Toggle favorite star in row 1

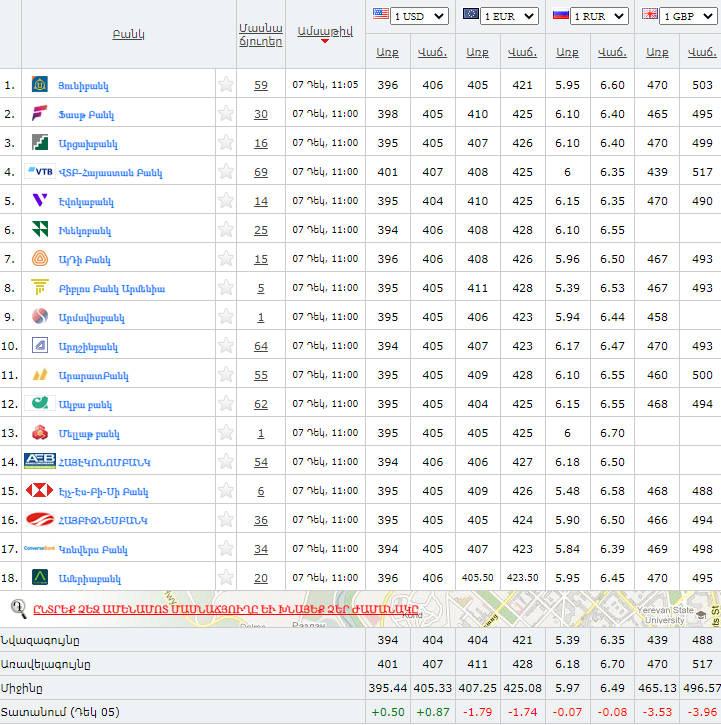tap(226, 85)
